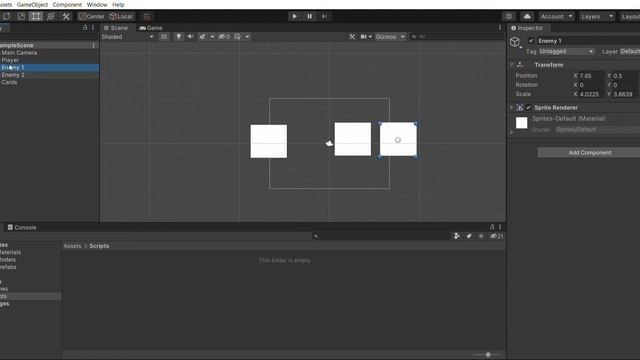This screenshot has width=640, height=360.
Task: Click the grid snapping icon in toolbar
Action: pos(147,16)
